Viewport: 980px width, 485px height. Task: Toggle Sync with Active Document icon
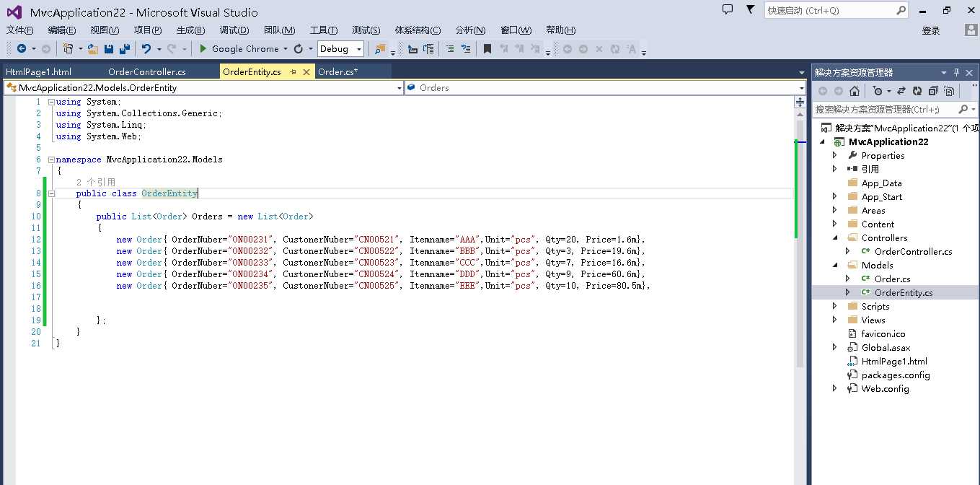pos(901,91)
